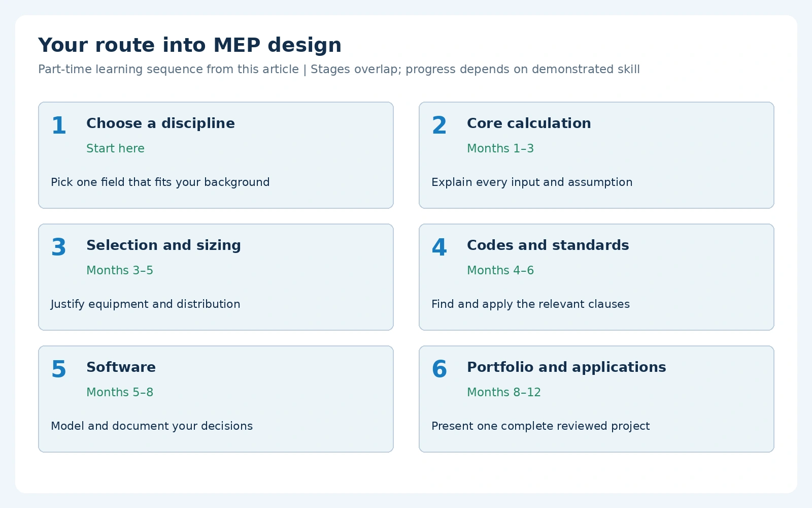The image size is (812, 508).
Task: Click the 'Selection and sizing' card title
Action: point(163,245)
